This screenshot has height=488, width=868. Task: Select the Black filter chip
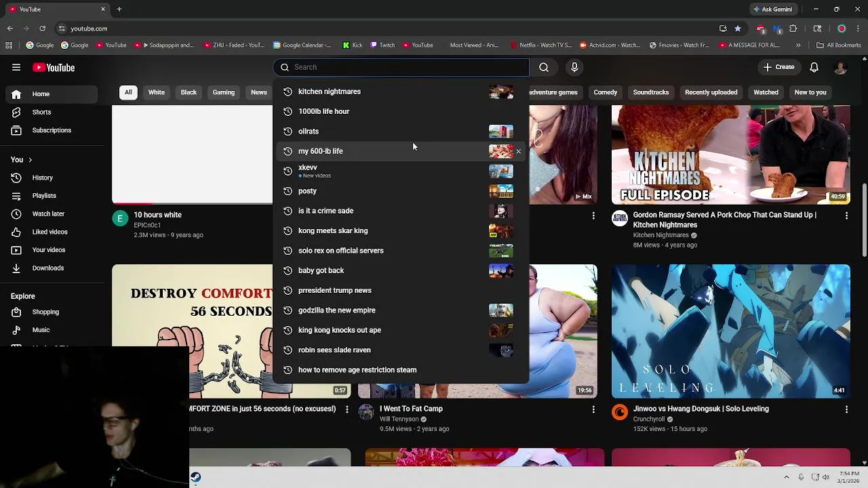[x=189, y=92]
